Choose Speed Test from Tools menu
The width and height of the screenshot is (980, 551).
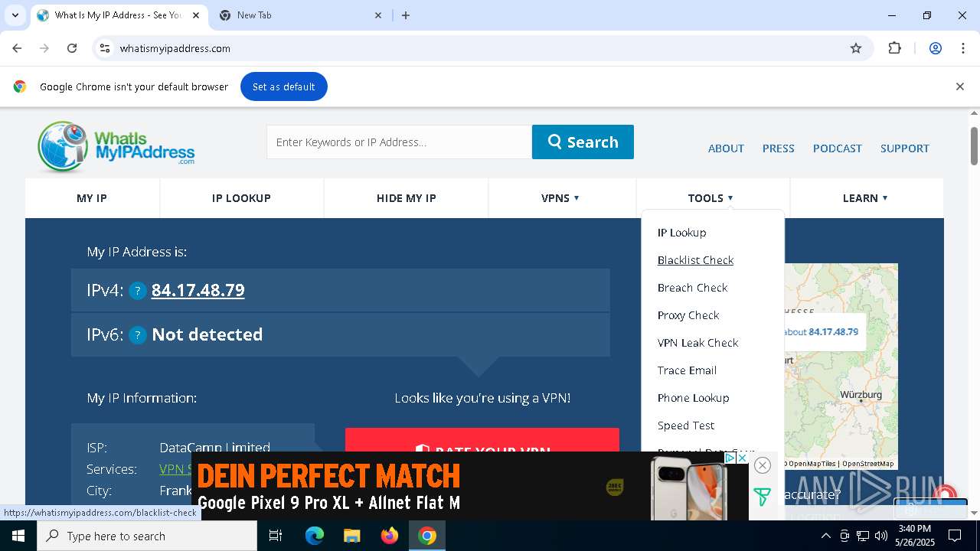point(685,425)
